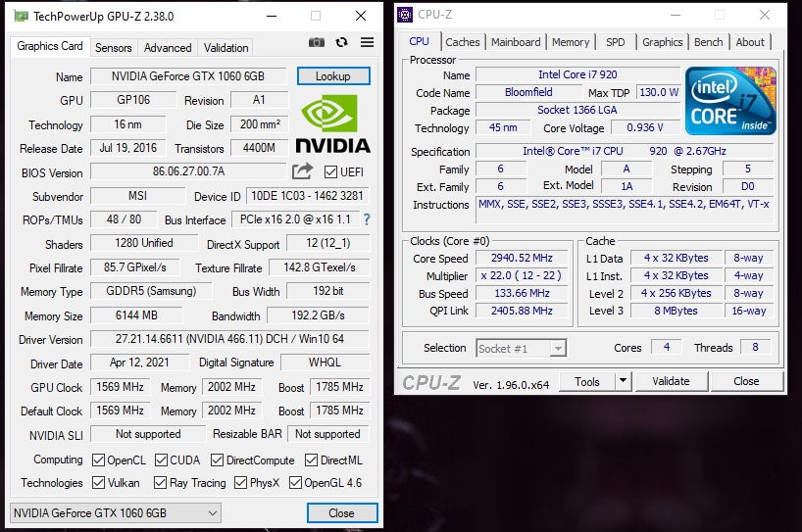Viewport: 802px width, 532px height.
Task: Click the Threads value 8
Action: [756, 348]
